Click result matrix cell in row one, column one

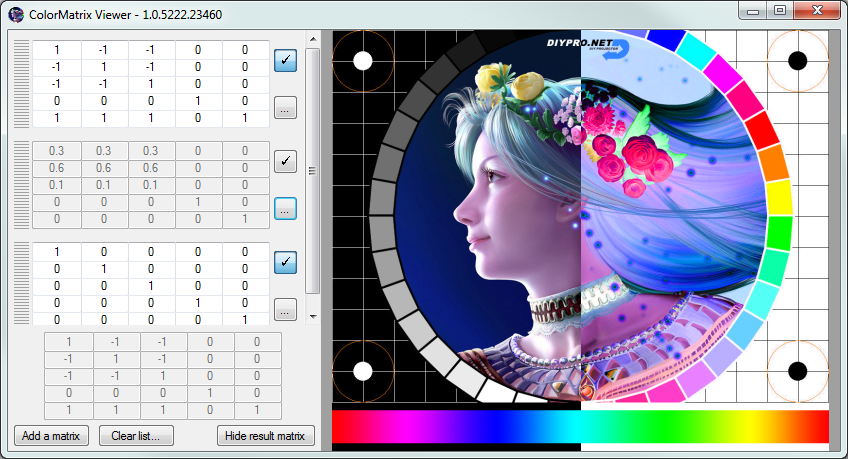click(x=69, y=342)
